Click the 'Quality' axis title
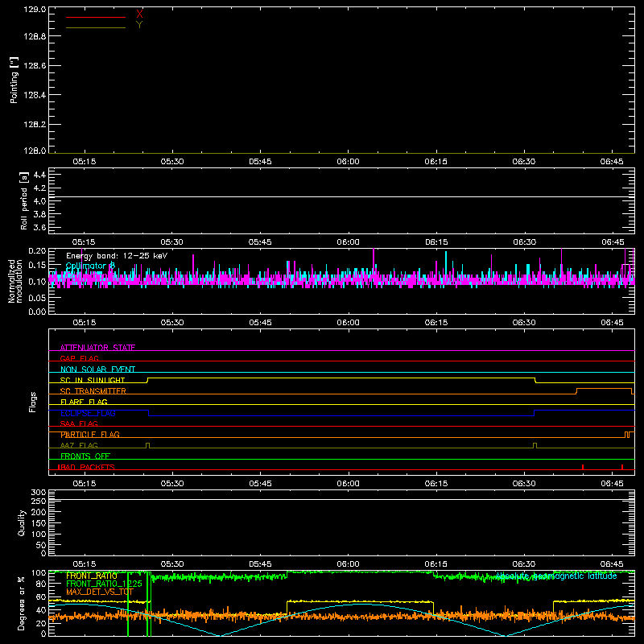This screenshot has width=644, height=644. tap(22, 522)
